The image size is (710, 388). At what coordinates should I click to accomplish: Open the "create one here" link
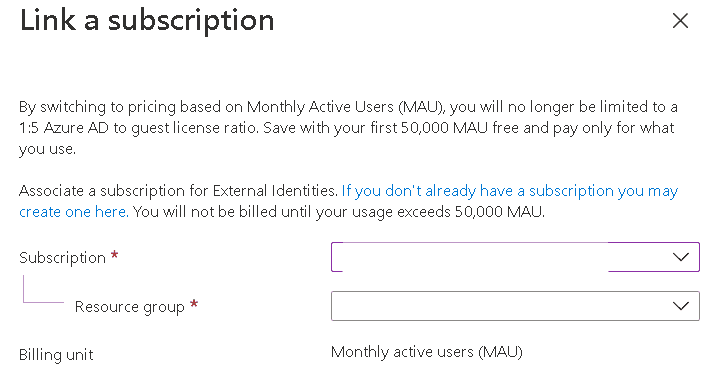point(74,212)
